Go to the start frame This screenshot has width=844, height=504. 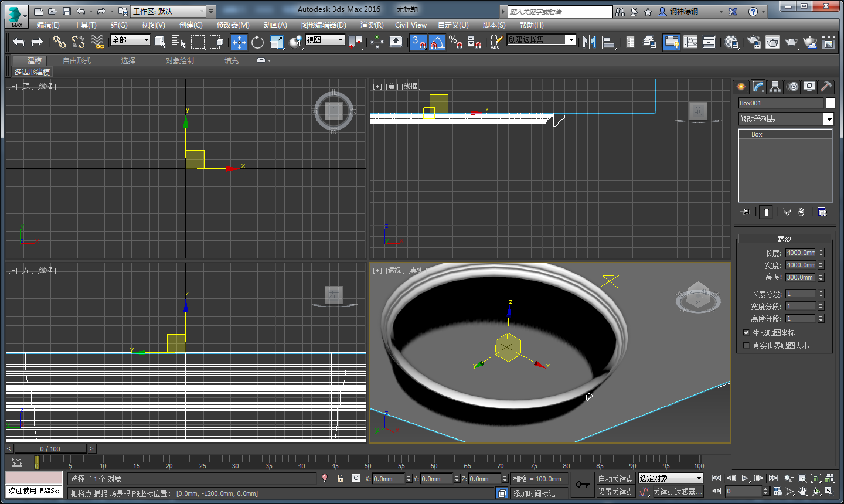[x=716, y=478]
